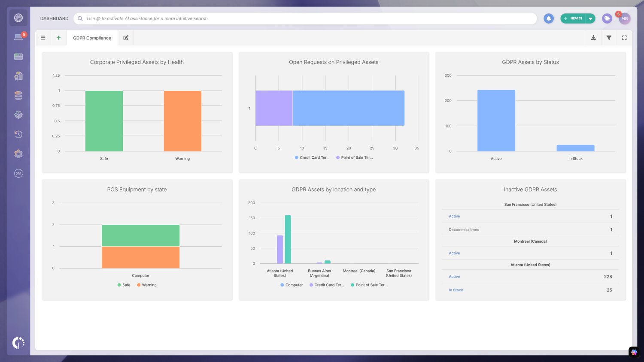This screenshot has width=644, height=362.
Task: Open the Active link under Atlanta (United States)
Action: 454,277
